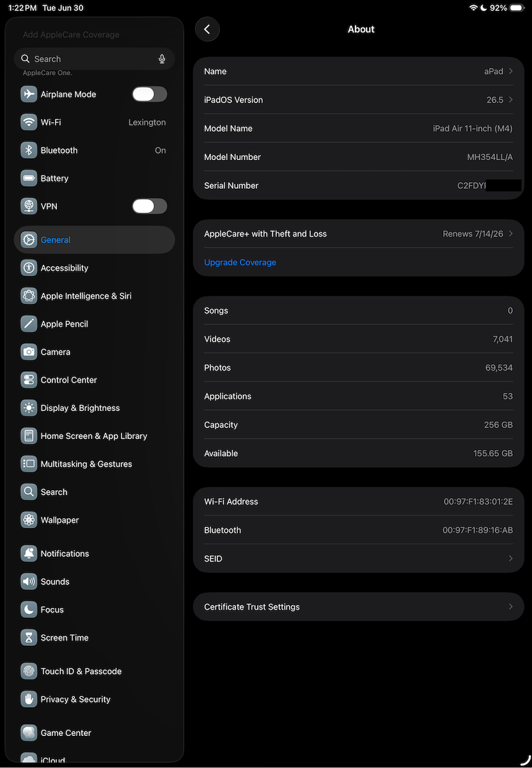The height and width of the screenshot is (768, 532).
Task: Select the General gear icon
Action: pyautogui.click(x=29, y=240)
